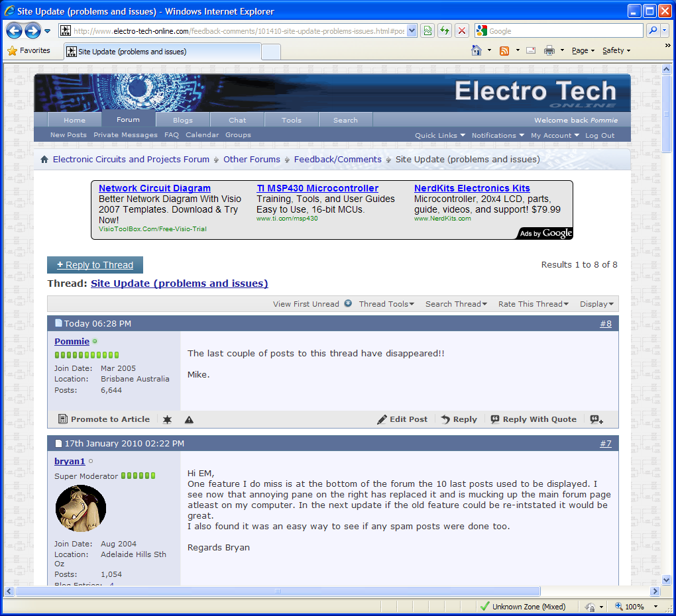Click the New Posts link
This screenshot has height=616, width=676.
pyautogui.click(x=68, y=135)
